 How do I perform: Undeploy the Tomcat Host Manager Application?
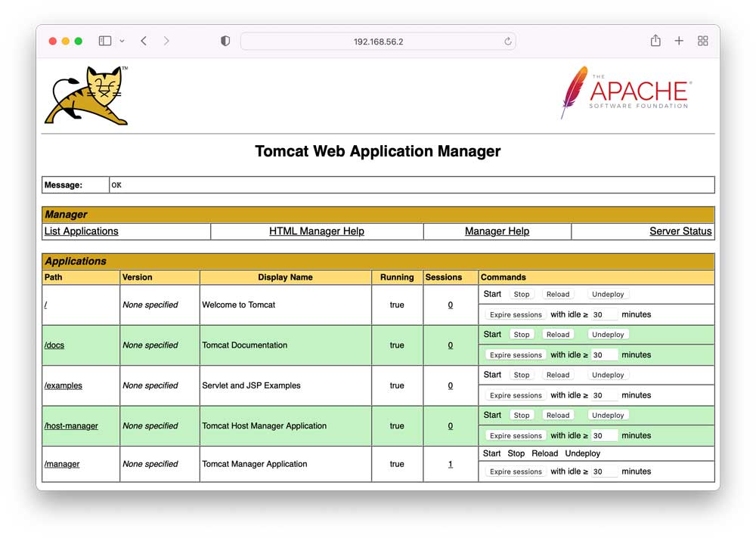pyautogui.click(x=608, y=415)
